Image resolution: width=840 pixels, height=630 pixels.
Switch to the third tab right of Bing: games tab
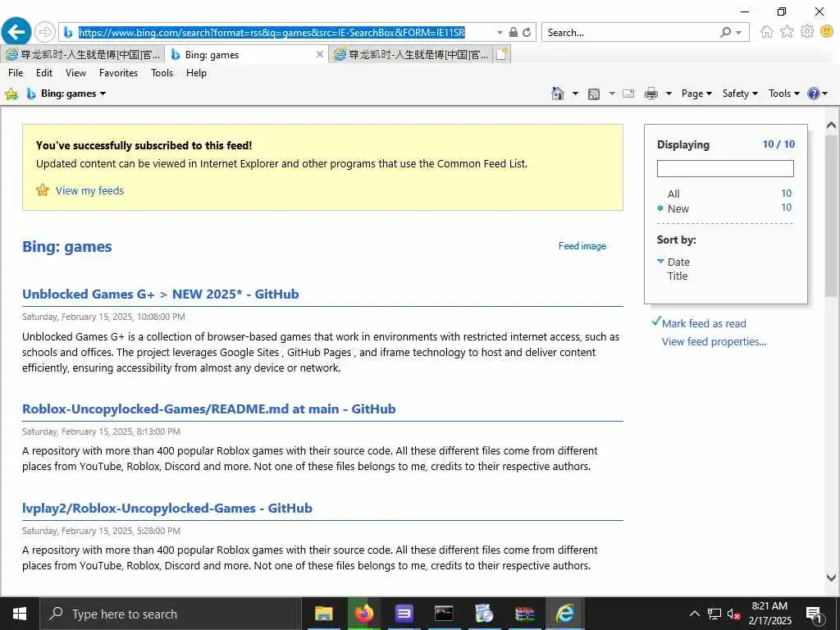click(x=411, y=54)
